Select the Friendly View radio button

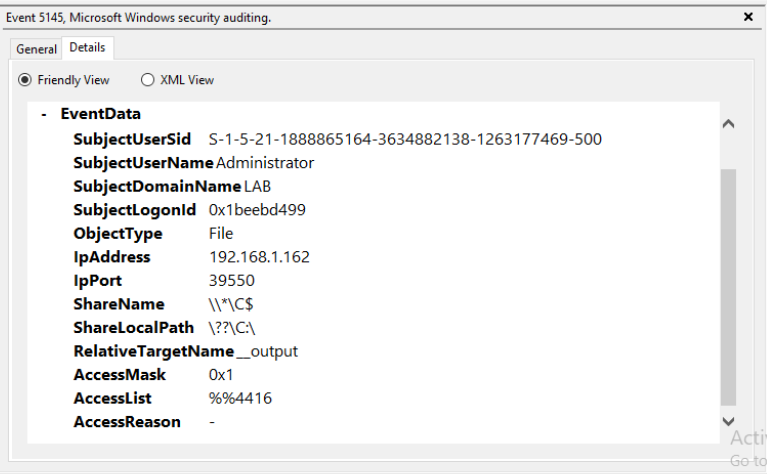click(x=25, y=80)
